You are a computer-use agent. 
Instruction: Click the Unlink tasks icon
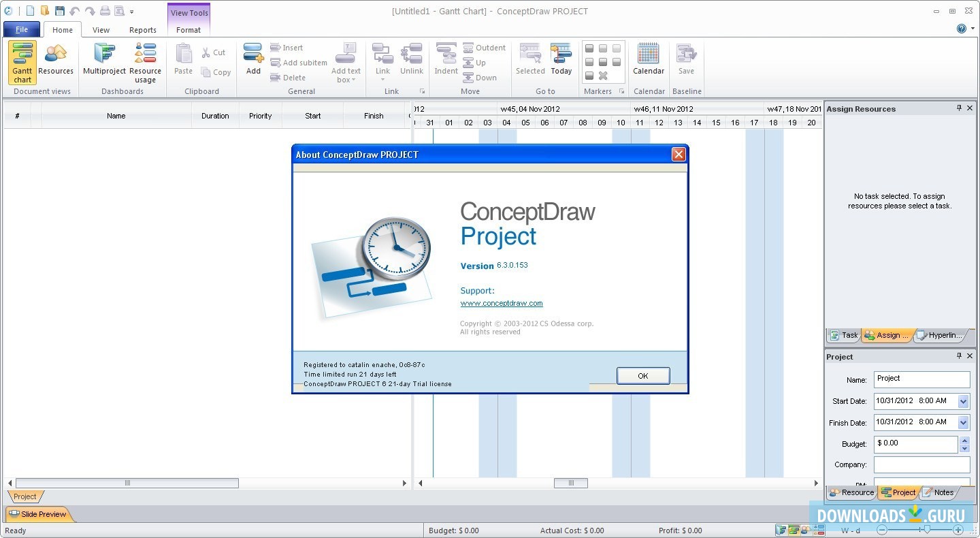pos(412,59)
